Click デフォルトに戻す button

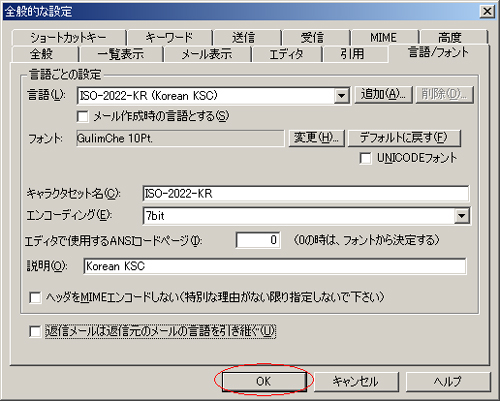click(404, 138)
